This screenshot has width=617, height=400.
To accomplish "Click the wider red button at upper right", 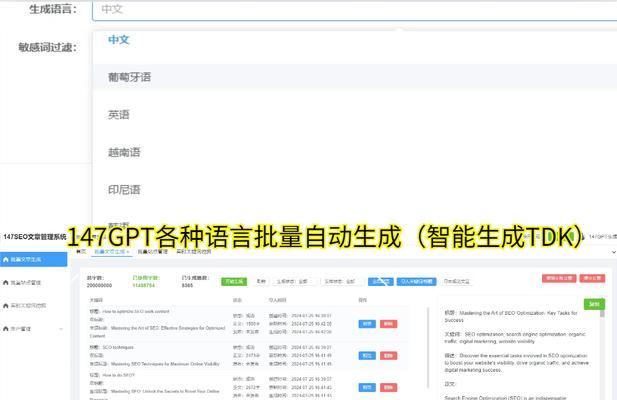I will click(x=559, y=278).
